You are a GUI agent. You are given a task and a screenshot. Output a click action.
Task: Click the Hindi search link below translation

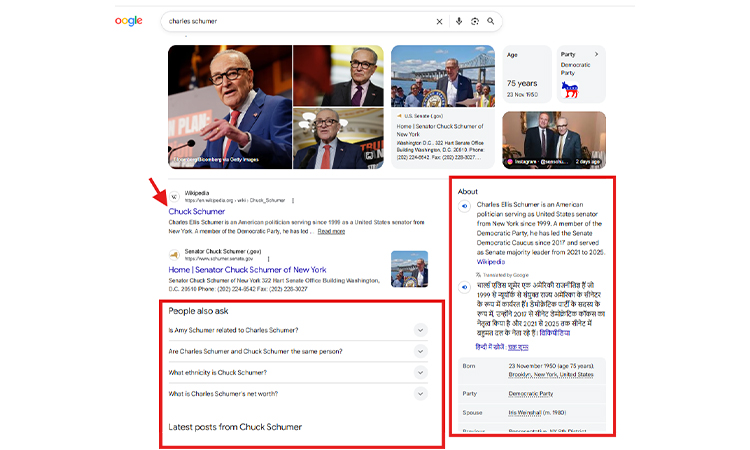(518, 347)
